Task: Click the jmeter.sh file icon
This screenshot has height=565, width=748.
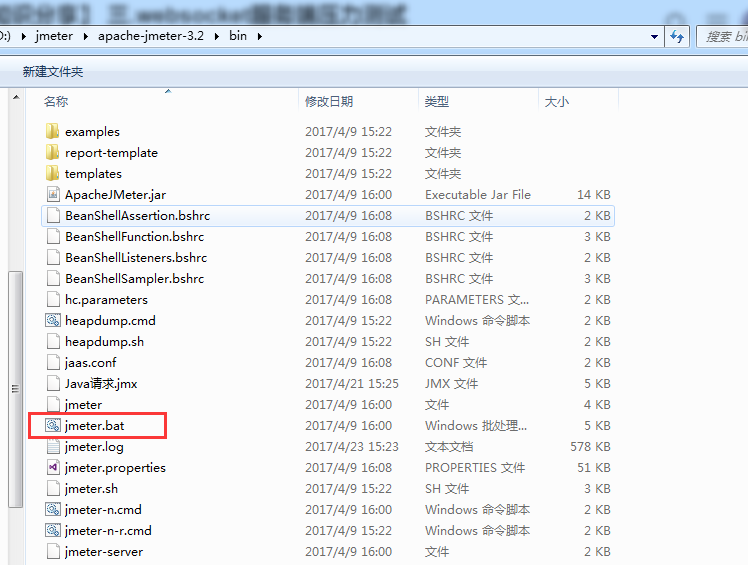Action: point(53,488)
